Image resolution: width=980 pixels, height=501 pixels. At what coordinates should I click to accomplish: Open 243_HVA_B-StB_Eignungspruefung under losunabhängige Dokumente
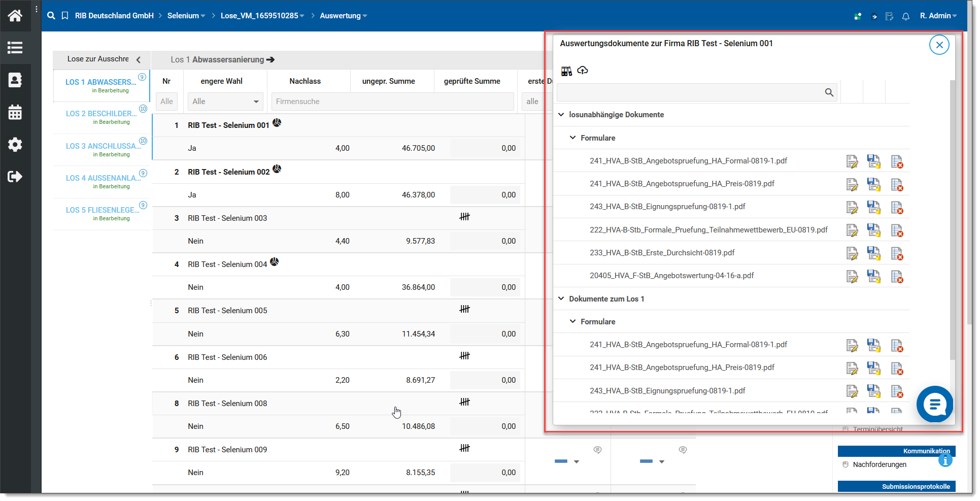[667, 207]
